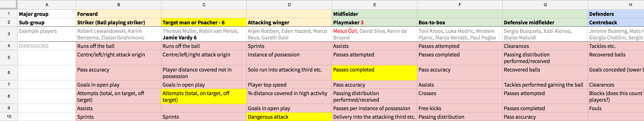This screenshot has width=644, height=121.
Task: Click the column E header
Action: click(374, 5)
